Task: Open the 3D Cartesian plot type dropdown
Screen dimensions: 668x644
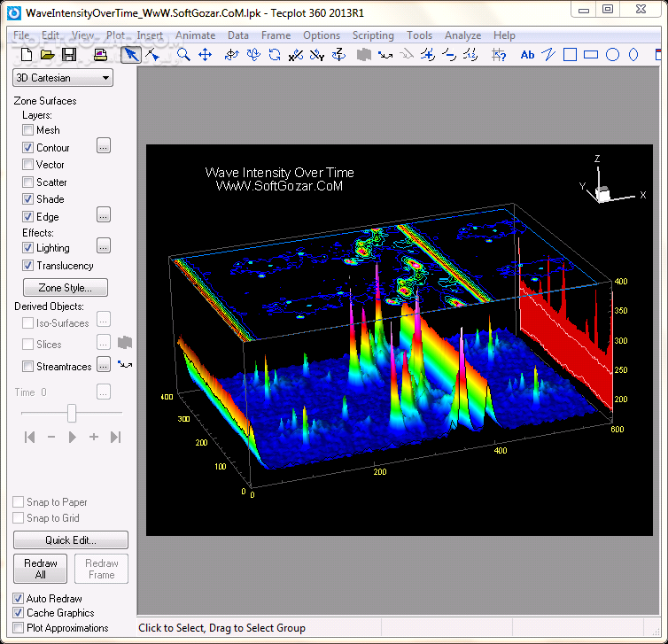Action: point(63,78)
